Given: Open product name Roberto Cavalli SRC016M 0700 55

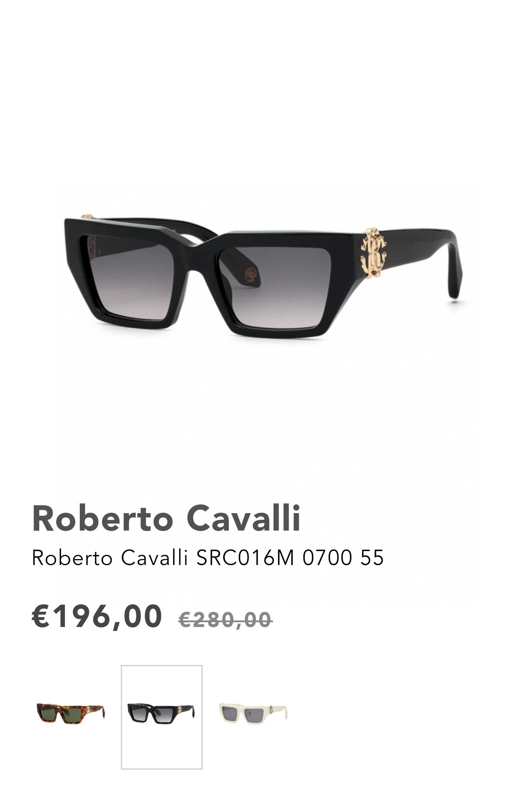Looking at the screenshot, I should tap(208, 558).
